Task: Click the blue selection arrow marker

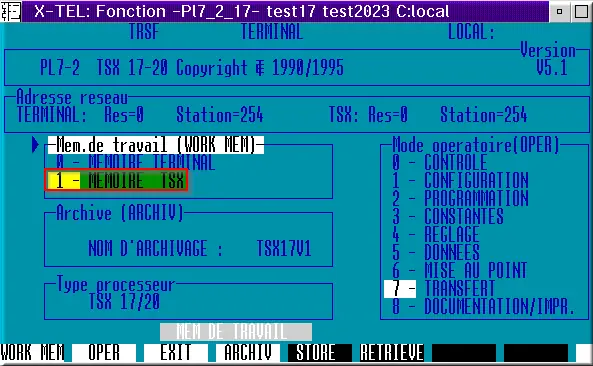Action: click(36, 145)
